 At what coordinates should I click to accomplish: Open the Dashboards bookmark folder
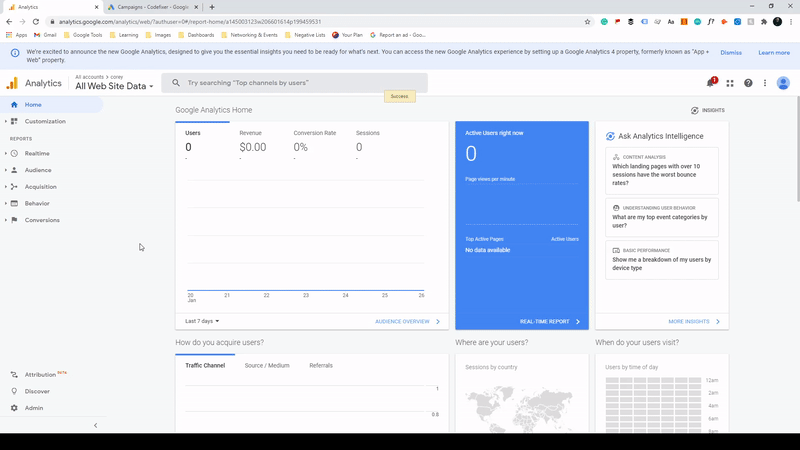(196, 35)
